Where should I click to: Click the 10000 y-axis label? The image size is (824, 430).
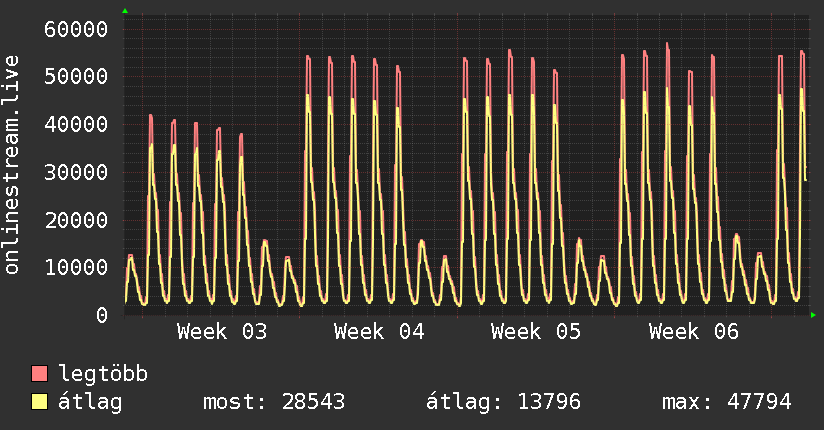76,268
